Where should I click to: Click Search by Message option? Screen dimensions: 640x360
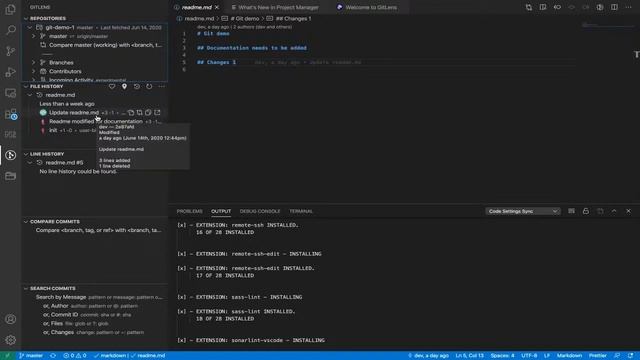click(x=95, y=297)
